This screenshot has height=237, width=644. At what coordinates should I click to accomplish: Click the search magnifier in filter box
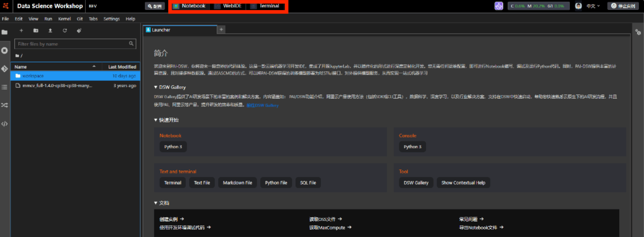[131, 44]
